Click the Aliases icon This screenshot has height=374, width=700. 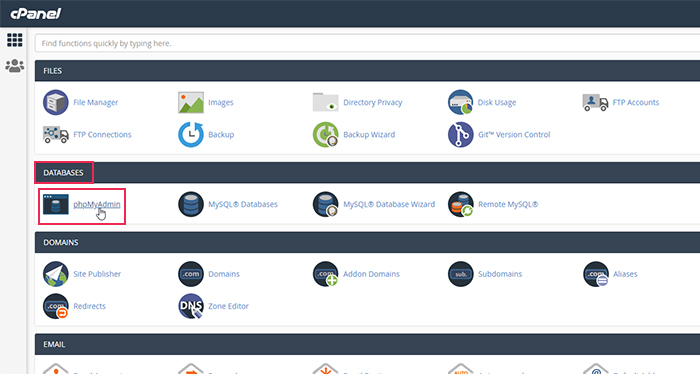[x=595, y=274]
